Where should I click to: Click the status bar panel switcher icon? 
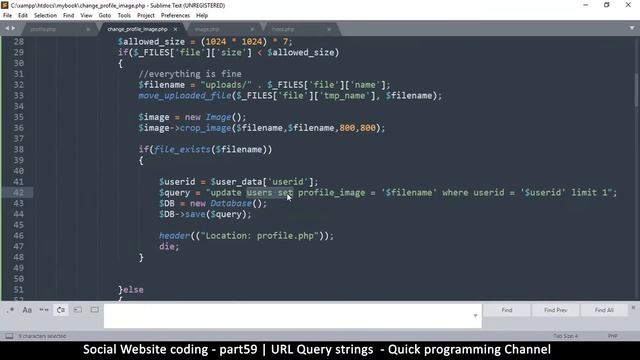[x=9, y=336]
